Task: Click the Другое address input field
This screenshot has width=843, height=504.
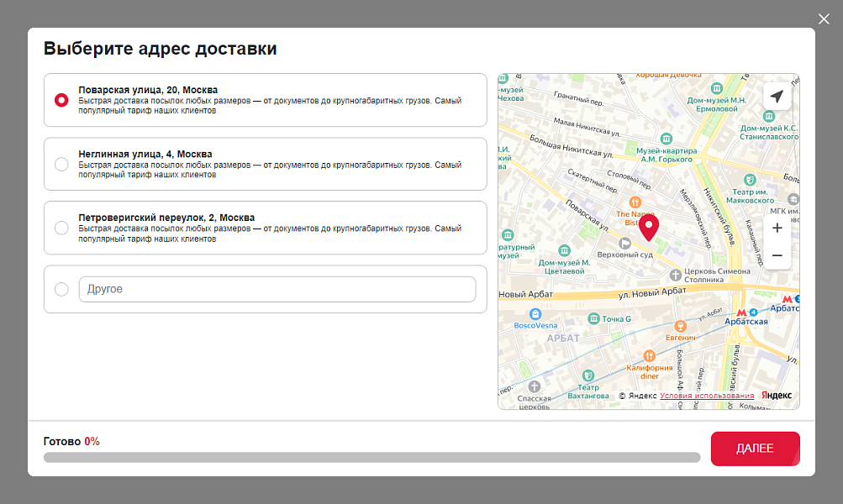Action: click(277, 290)
